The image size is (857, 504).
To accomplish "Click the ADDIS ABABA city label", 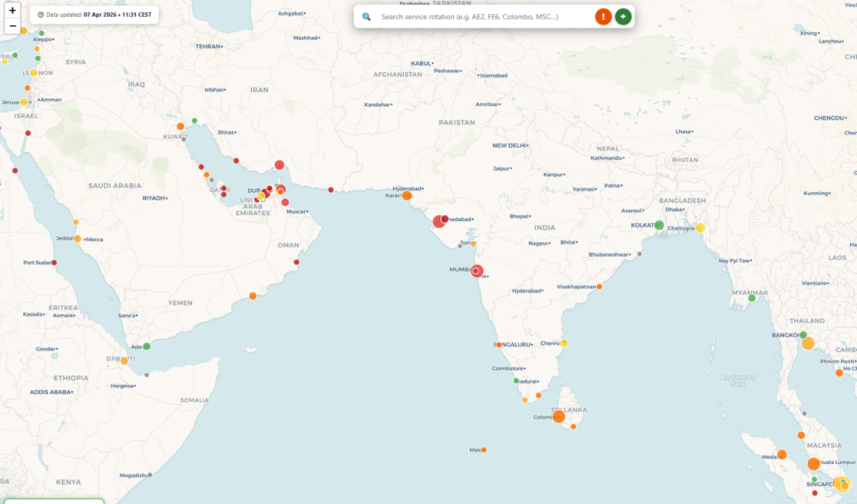I will tap(50, 392).
